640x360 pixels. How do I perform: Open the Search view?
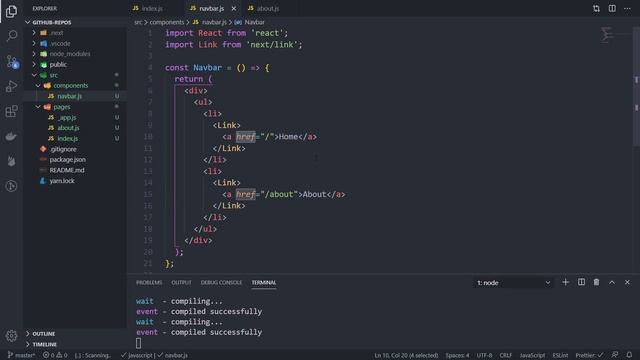click(x=11, y=36)
